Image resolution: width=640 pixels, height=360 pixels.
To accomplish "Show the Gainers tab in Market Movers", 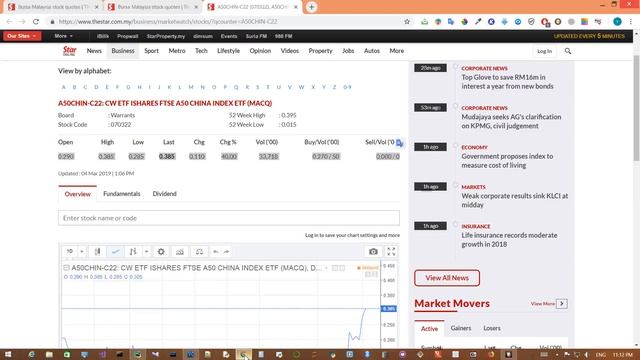I will [x=461, y=328].
